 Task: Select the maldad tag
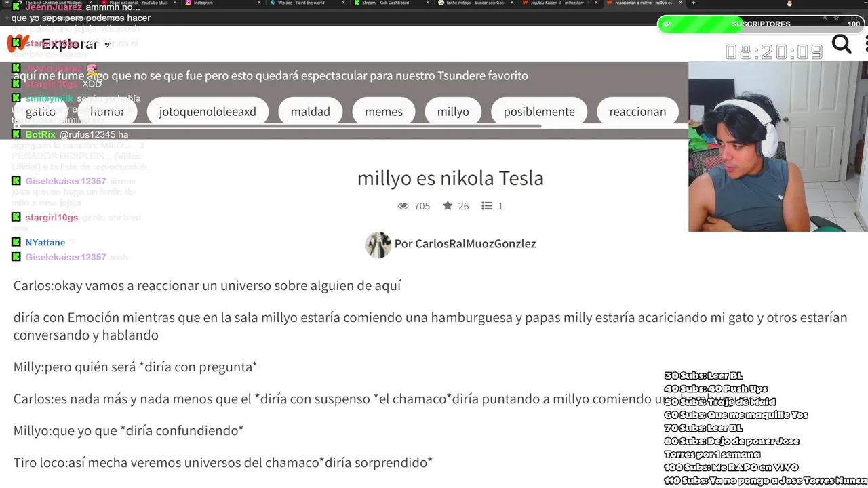click(x=311, y=111)
